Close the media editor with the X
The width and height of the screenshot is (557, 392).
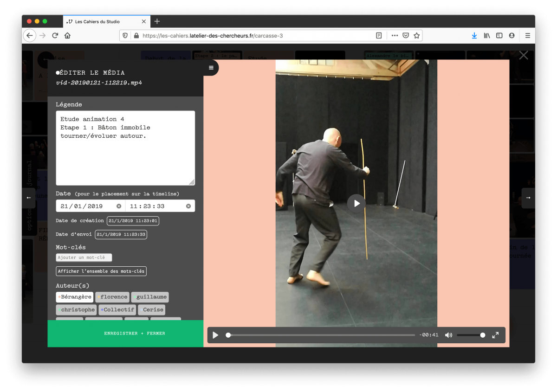tap(524, 55)
